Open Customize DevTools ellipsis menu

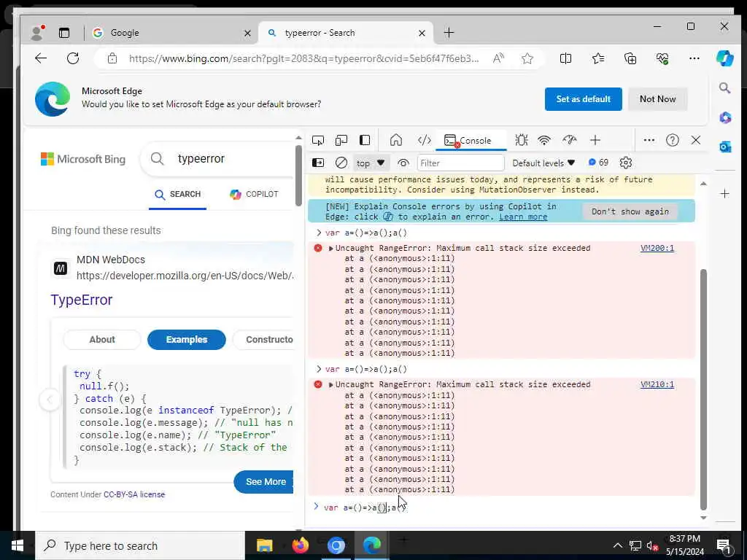[x=649, y=140]
